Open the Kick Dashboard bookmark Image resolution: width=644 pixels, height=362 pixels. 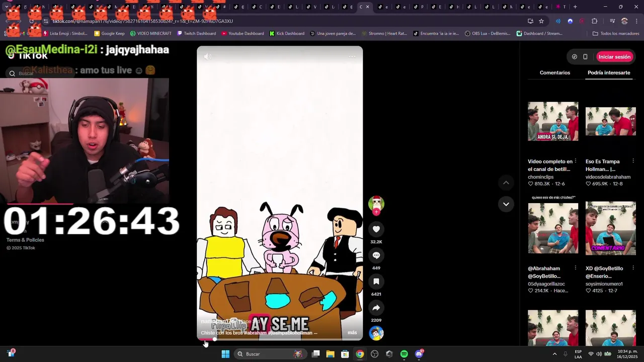287,34
